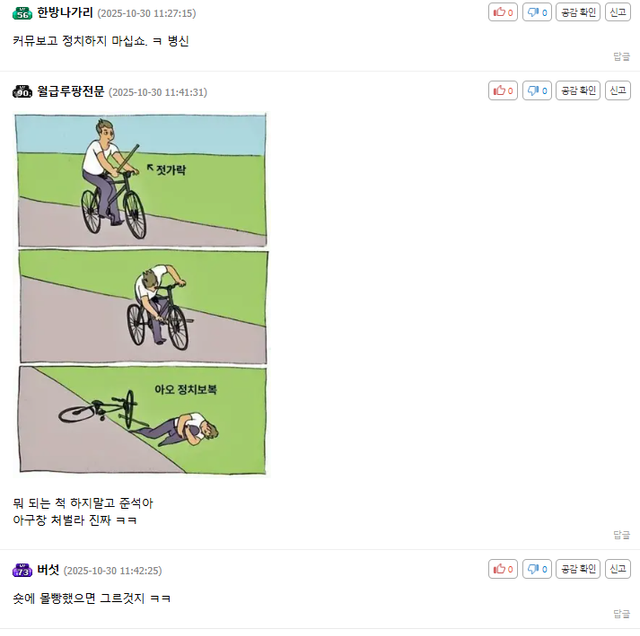Open 공감 확인 for 월급루팡전문's comment

[x=578, y=91]
